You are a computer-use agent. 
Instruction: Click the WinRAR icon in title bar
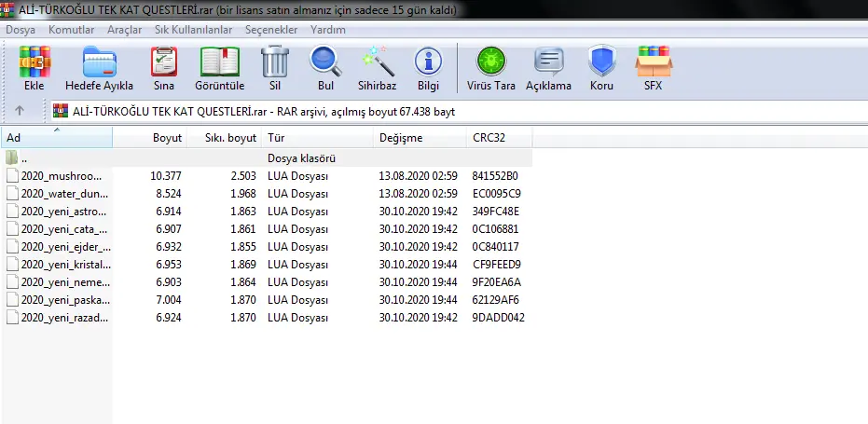click(7, 10)
